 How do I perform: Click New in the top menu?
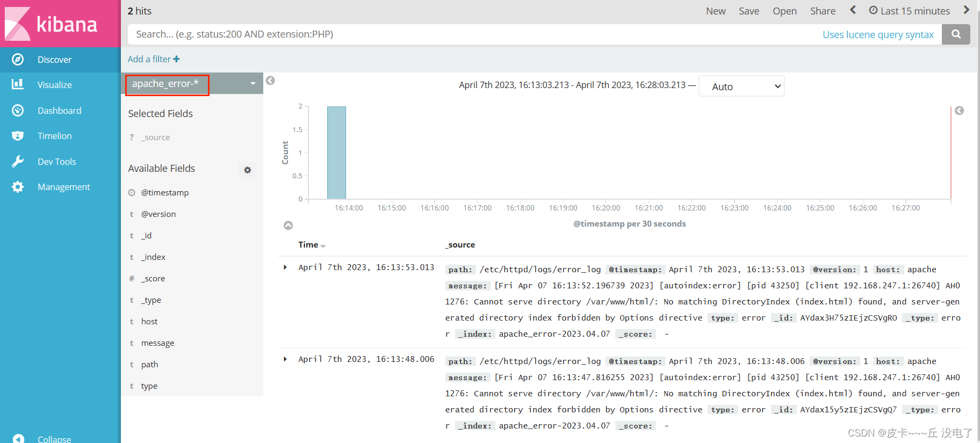pos(716,11)
